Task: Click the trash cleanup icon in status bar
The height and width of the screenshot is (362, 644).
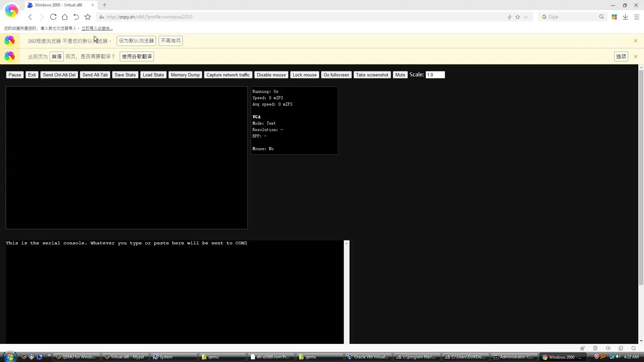Action: click(595, 348)
